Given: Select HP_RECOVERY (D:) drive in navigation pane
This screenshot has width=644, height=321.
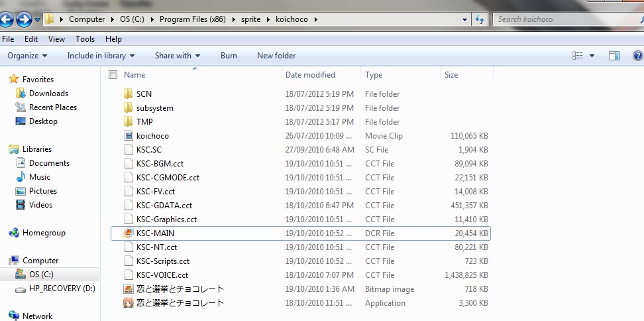Looking at the screenshot, I should (x=62, y=289).
